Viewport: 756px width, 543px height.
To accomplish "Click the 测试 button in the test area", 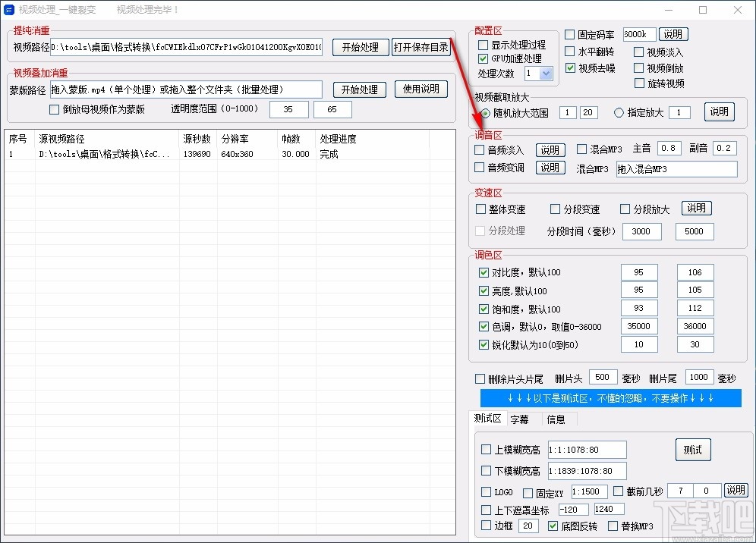I will (692, 449).
